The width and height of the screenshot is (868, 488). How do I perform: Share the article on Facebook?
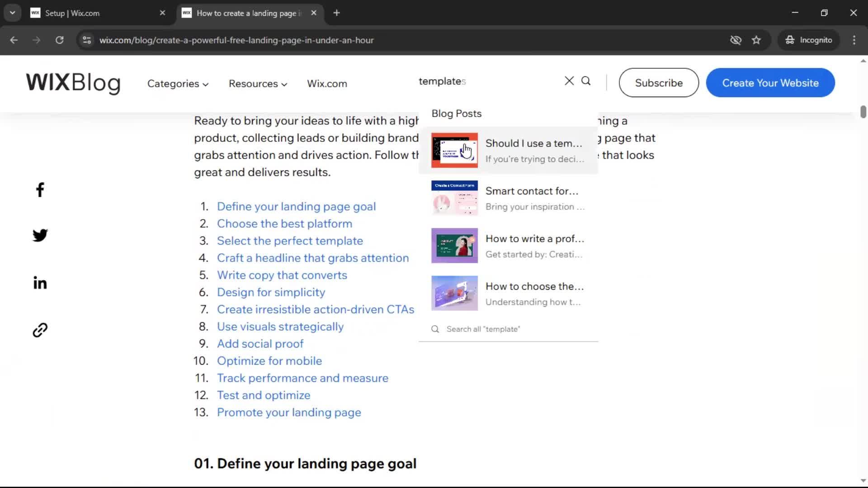pyautogui.click(x=40, y=190)
